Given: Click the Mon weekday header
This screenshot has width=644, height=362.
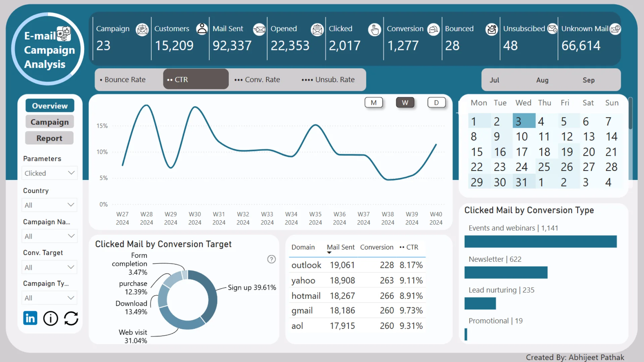Looking at the screenshot, I should tap(479, 103).
